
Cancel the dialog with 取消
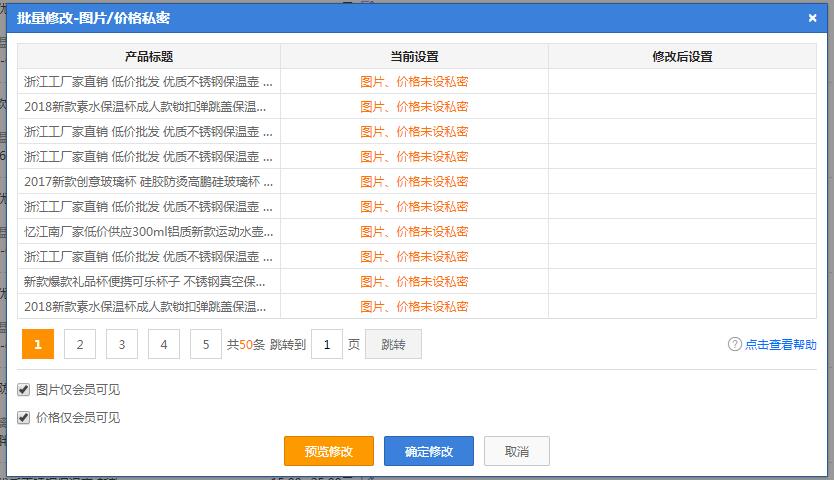point(516,451)
